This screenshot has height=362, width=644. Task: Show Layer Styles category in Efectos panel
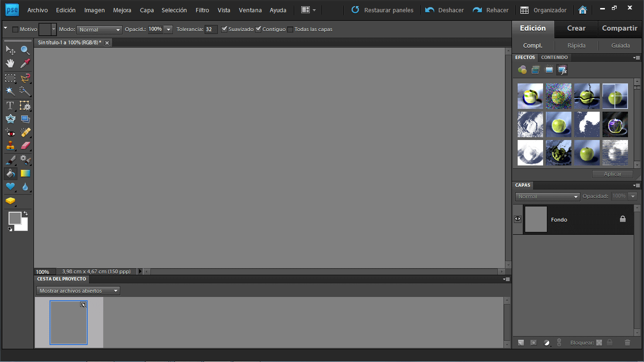click(x=535, y=70)
